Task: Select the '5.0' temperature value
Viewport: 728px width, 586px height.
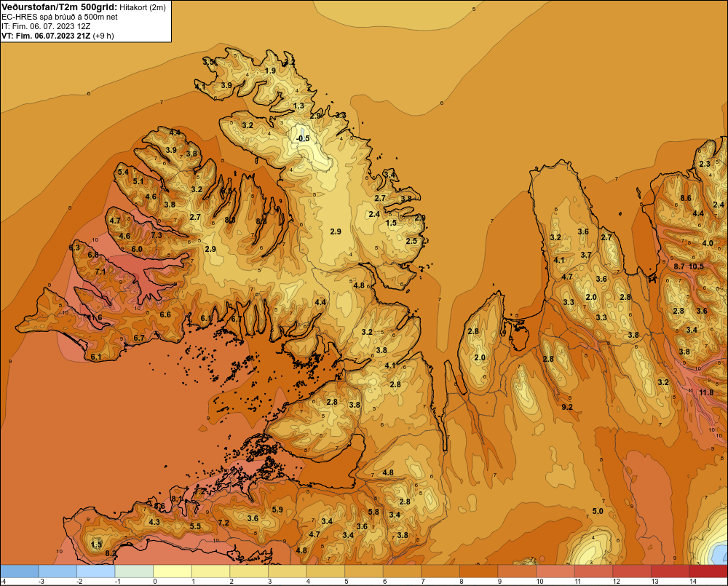Action: coord(598,511)
